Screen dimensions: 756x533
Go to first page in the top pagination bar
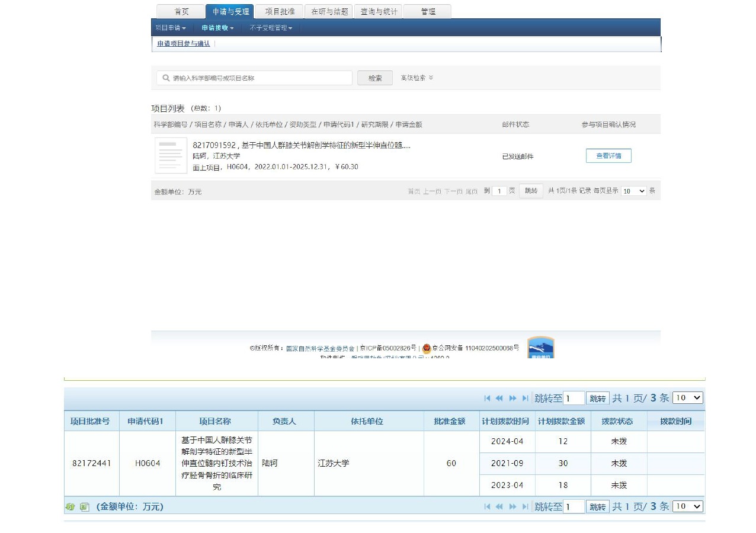pyautogui.click(x=487, y=399)
